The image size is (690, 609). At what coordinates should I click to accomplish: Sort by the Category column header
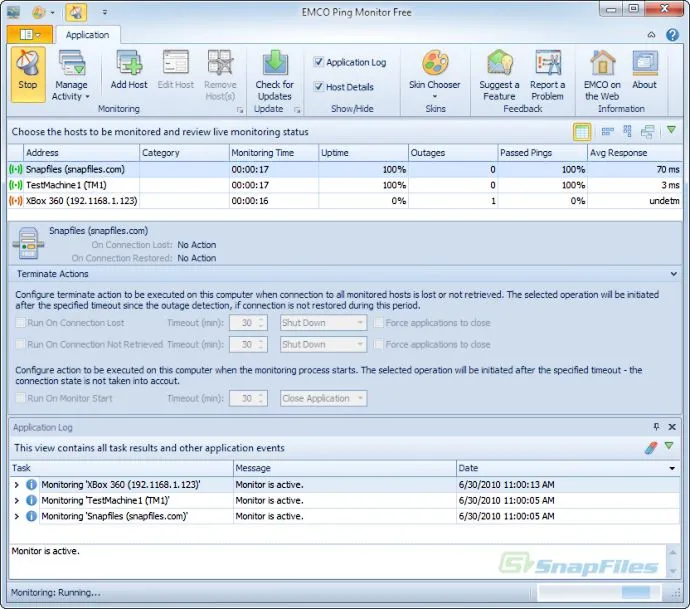(184, 153)
